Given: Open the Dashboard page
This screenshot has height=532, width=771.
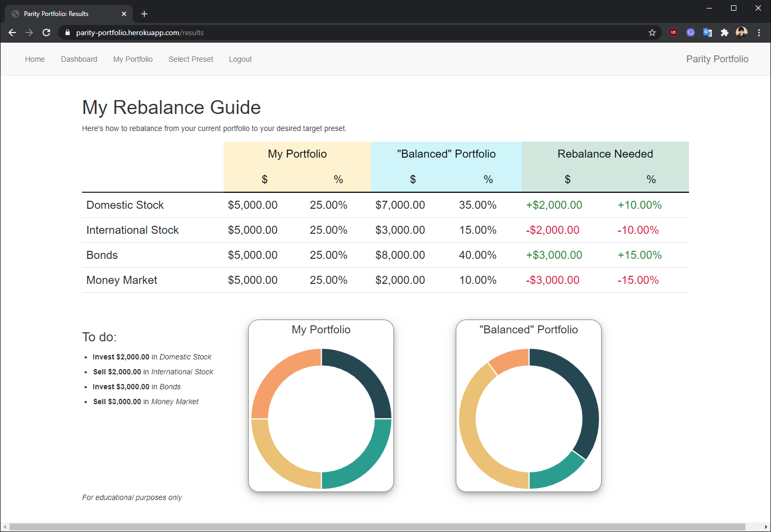Looking at the screenshot, I should [79, 59].
